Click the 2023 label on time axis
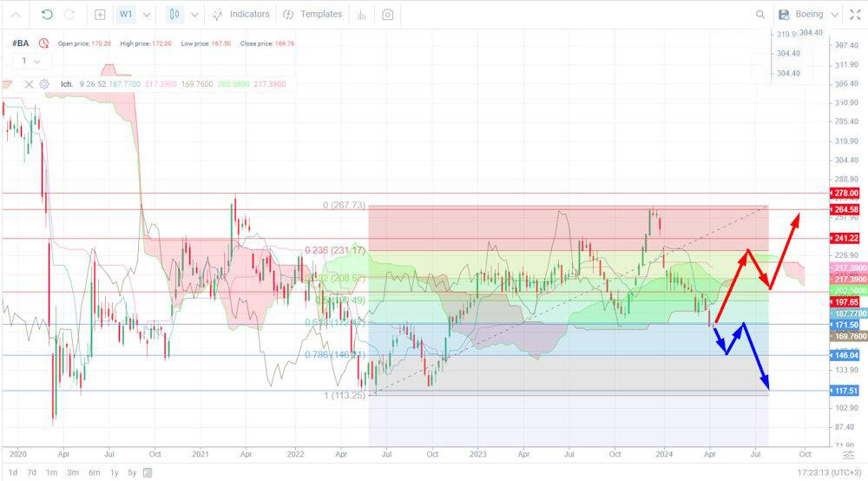Screen dimensions: 868x481 477,454
